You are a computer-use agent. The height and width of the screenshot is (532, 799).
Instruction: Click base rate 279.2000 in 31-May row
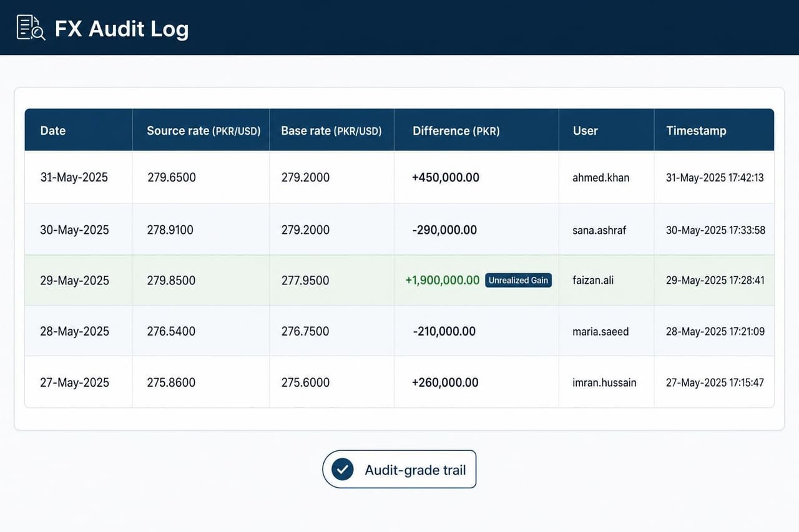click(x=305, y=177)
